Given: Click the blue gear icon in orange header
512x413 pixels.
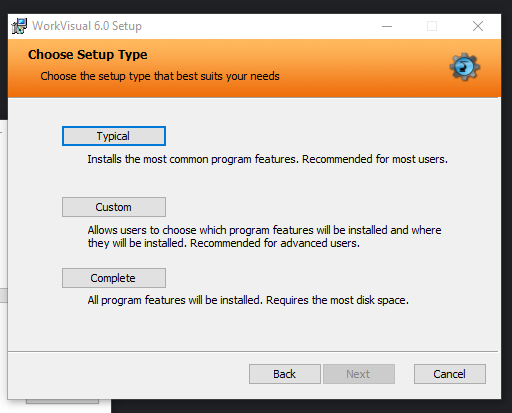Looking at the screenshot, I should (x=464, y=67).
